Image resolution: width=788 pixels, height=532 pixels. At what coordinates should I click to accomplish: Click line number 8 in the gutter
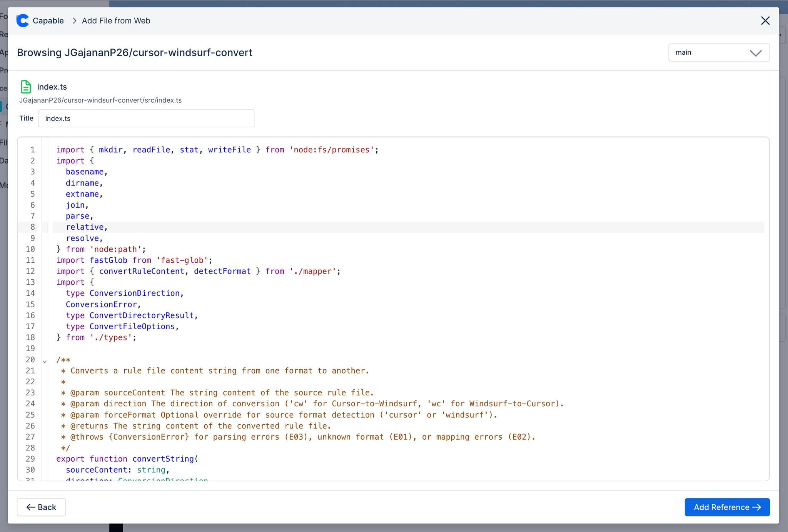coord(33,227)
